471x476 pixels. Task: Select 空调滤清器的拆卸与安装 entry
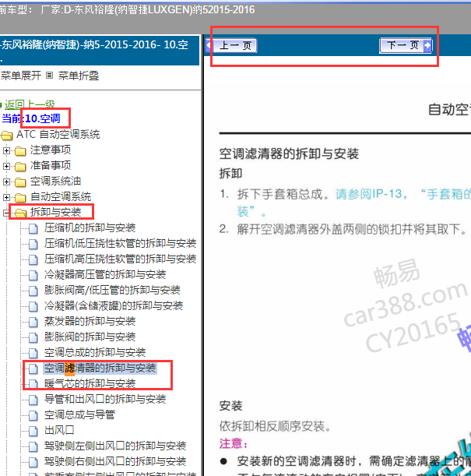100,368
